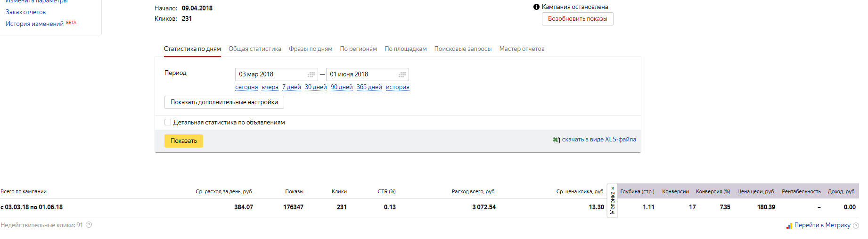Set period to сегодня

point(246,87)
